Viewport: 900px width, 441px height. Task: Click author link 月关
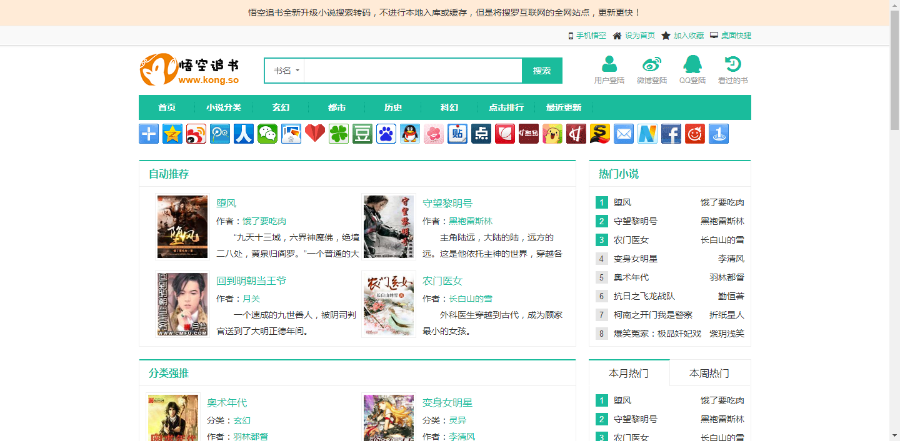pos(251,299)
